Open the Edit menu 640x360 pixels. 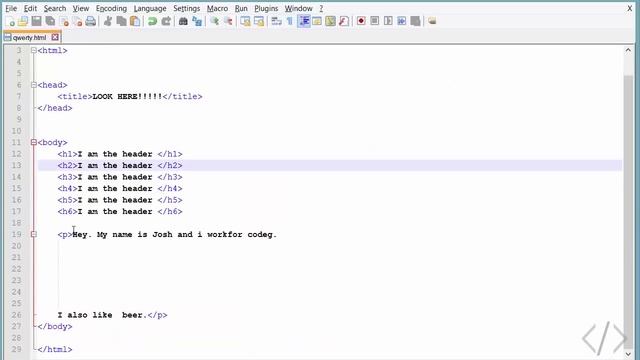pos(30,8)
